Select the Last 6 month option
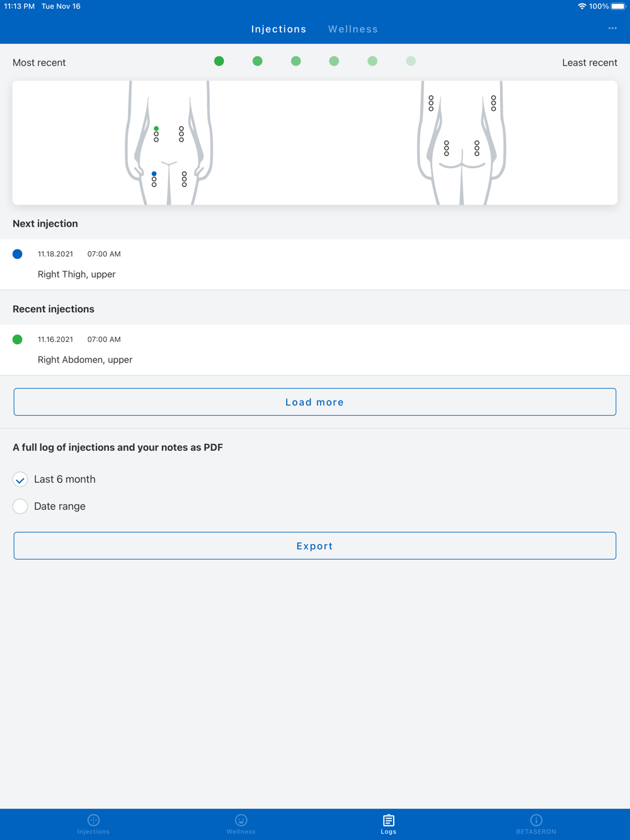Viewport: 630px width, 840px height. tap(20, 480)
